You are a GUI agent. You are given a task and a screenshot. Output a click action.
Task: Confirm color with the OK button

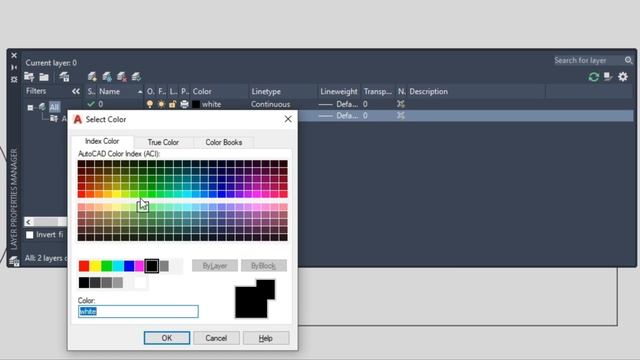167,338
